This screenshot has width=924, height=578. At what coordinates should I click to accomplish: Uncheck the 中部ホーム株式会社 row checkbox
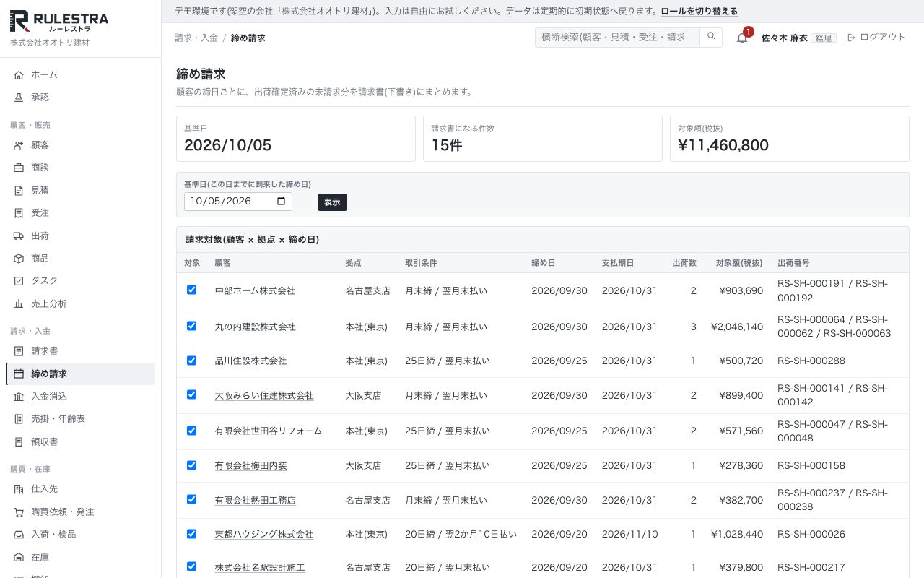[191, 290]
